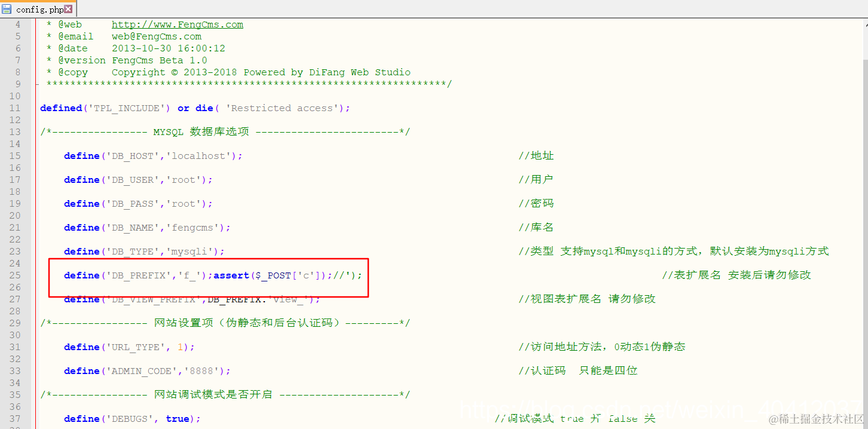Click the //密码 comment on line 19
Screen dimensions: 868x429
535,203
